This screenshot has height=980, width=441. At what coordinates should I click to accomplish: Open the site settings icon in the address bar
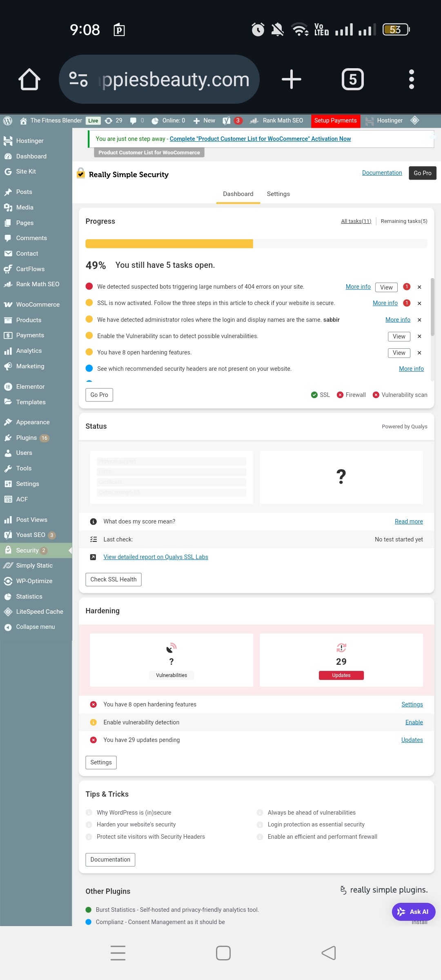pos(78,79)
